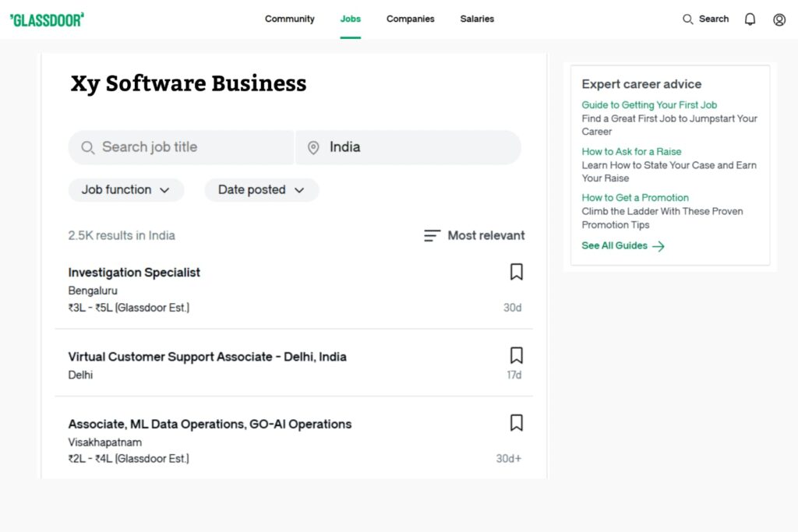Click the Search magnifier in header
Image resolution: width=798 pixels, height=532 pixels.
688,19
